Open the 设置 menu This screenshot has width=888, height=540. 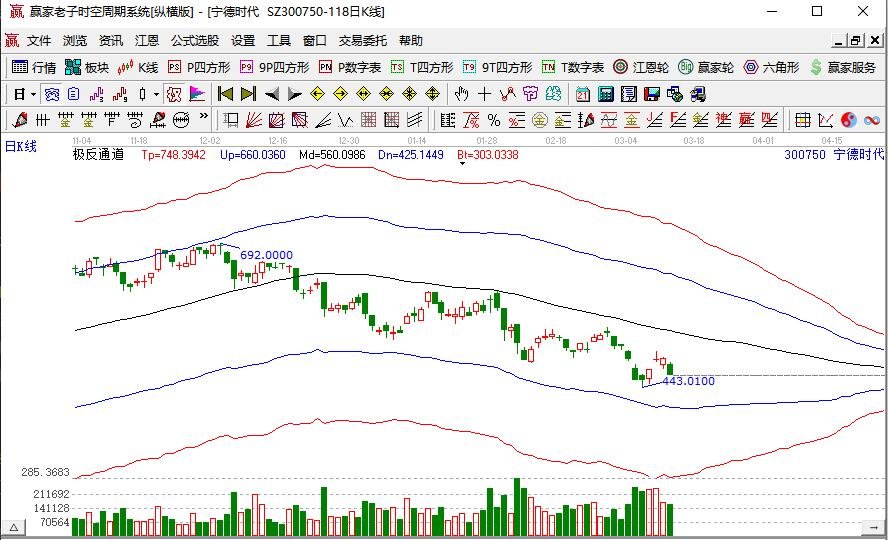243,41
